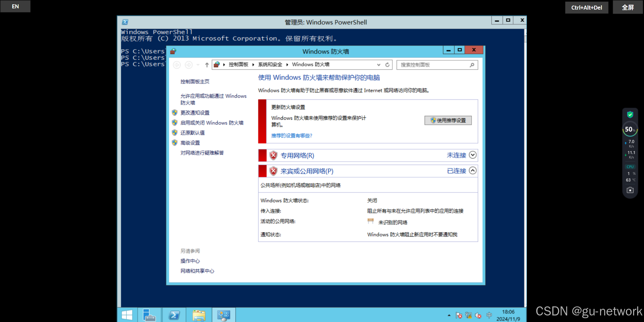Open File Explorer from the taskbar
Viewport: 644px width, 322px height.
(x=199, y=315)
